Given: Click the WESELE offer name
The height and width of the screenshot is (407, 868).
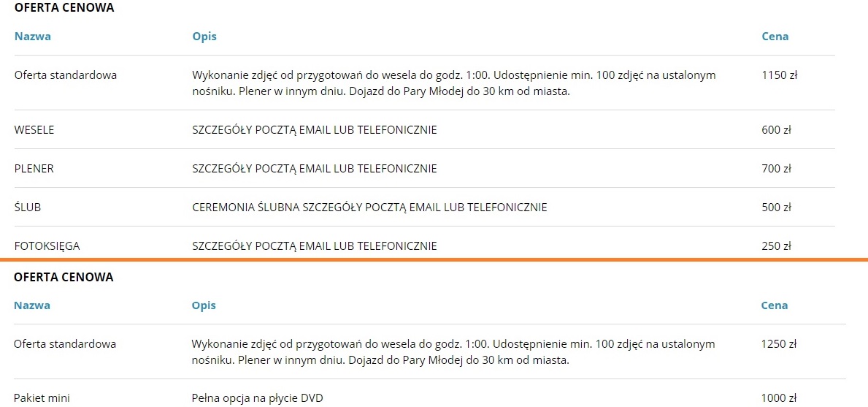Looking at the screenshot, I should tap(34, 130).
